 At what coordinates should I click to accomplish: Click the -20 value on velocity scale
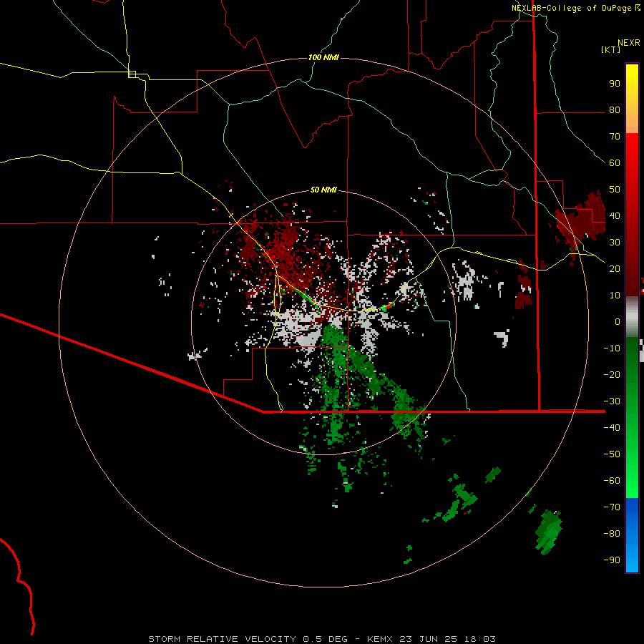point(612,375)
